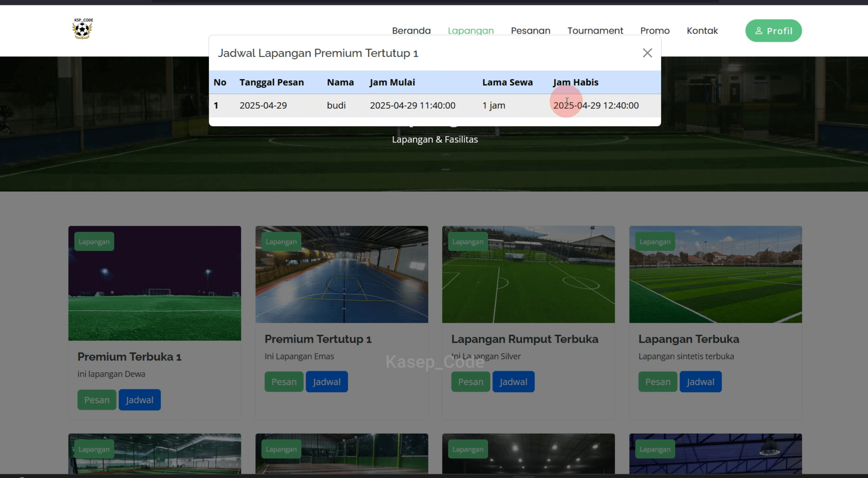Viewport: 868px width, 478px height.
Task: Click Pesan for Premium Tertutup 1
Action: (284, 382)
